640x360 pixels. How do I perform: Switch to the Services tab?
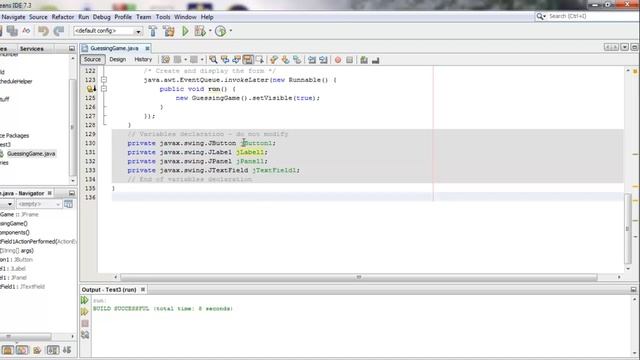point(31,49)
